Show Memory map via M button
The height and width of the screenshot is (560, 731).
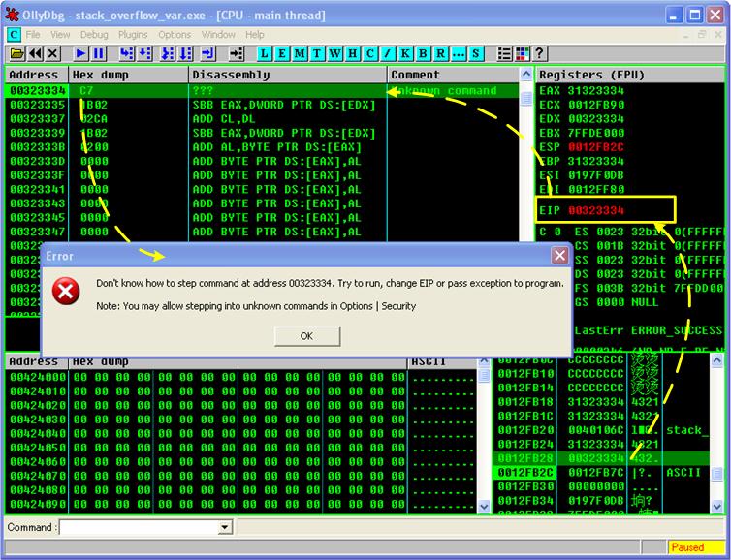(300, 53)
